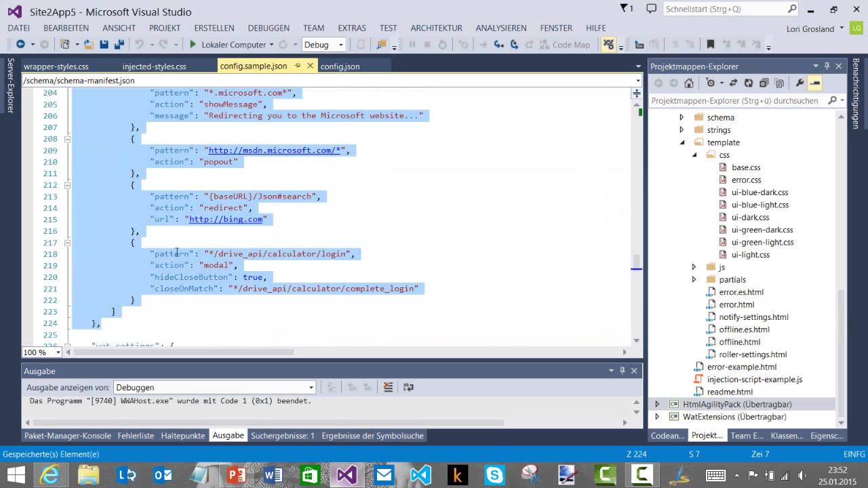Image resolution: width=868 pixels, height=488 pixels.
Task: Start debugging with green play icon
Action: point(193,45)
